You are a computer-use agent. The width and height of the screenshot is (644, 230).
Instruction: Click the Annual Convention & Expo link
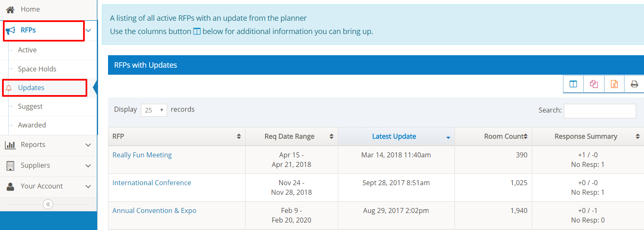[154, 210]
